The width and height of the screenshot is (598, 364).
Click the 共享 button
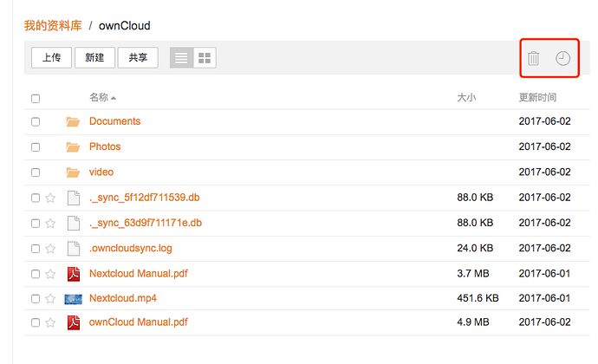[x=138, y=57]
